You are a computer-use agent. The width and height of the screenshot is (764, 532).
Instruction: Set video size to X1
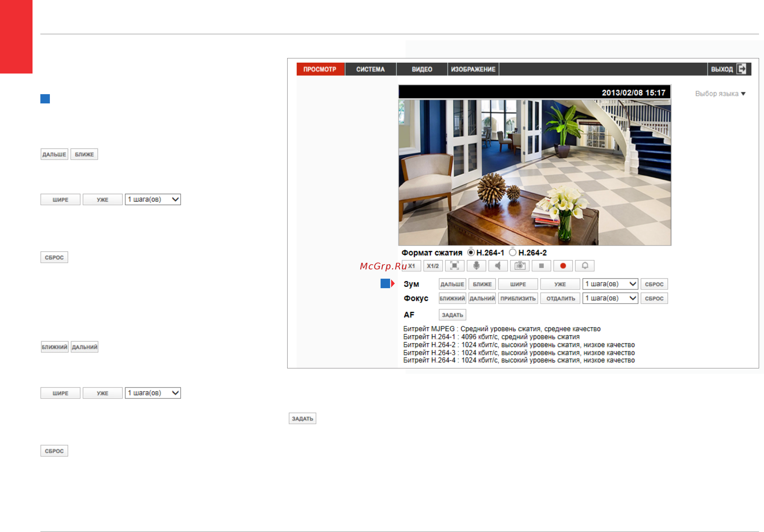click(411, 266)
